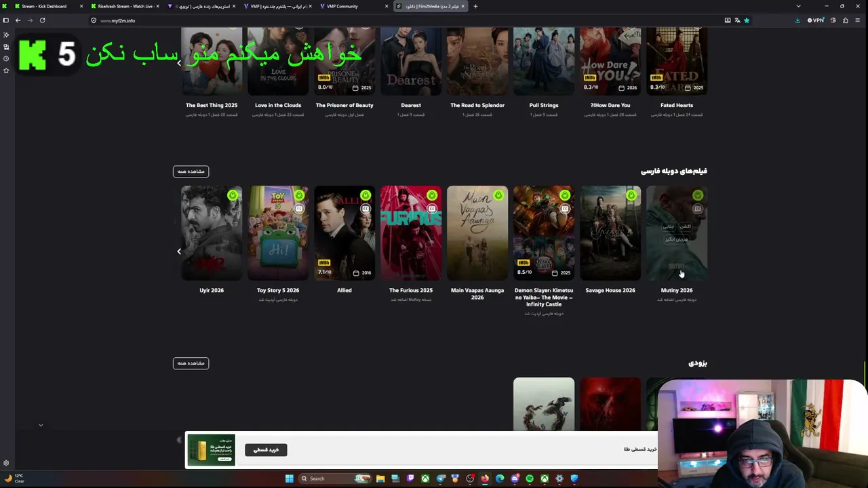Open the Main Vaapas Aaunga 2026 poster
Image resolution: width=868 pixels, height=488 pixels.
click(477, 233)
